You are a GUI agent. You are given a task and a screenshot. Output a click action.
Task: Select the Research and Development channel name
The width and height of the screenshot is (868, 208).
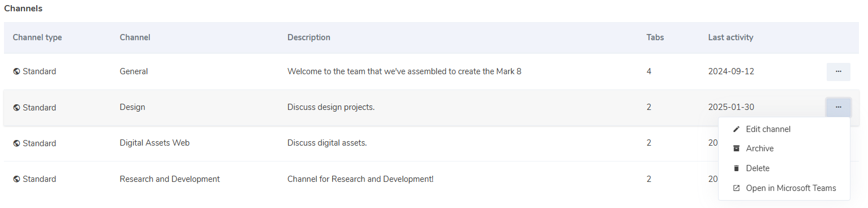(170, 179)
